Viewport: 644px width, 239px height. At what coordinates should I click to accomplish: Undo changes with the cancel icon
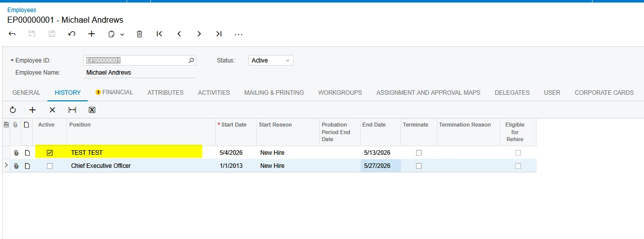click(x=72, y=34)
